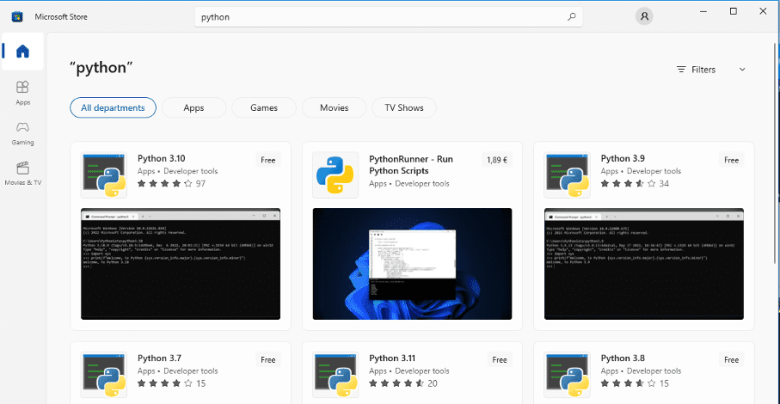Click the Python 3.9 app icon

(567, 175)
